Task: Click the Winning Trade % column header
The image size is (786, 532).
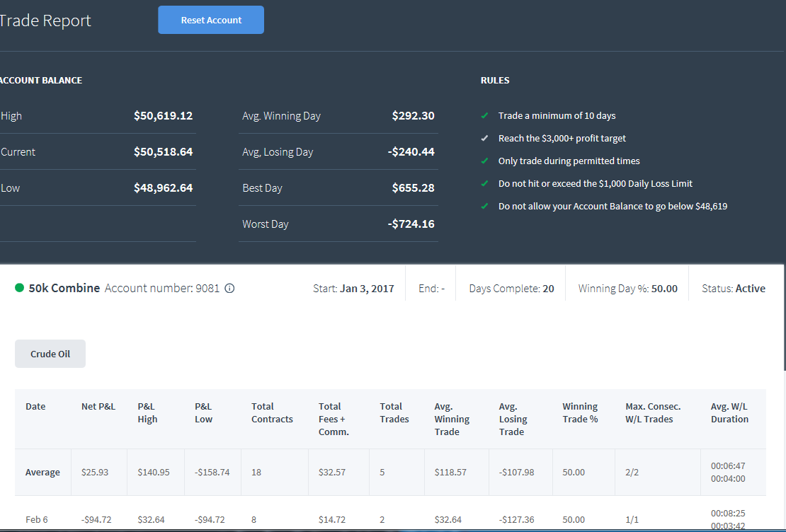Action: pos(580,412)
